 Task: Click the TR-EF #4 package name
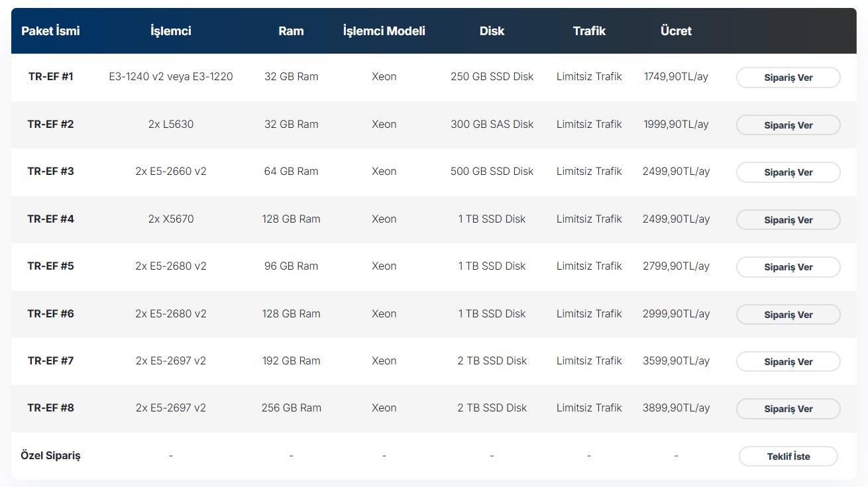click(x=50, y=219)
